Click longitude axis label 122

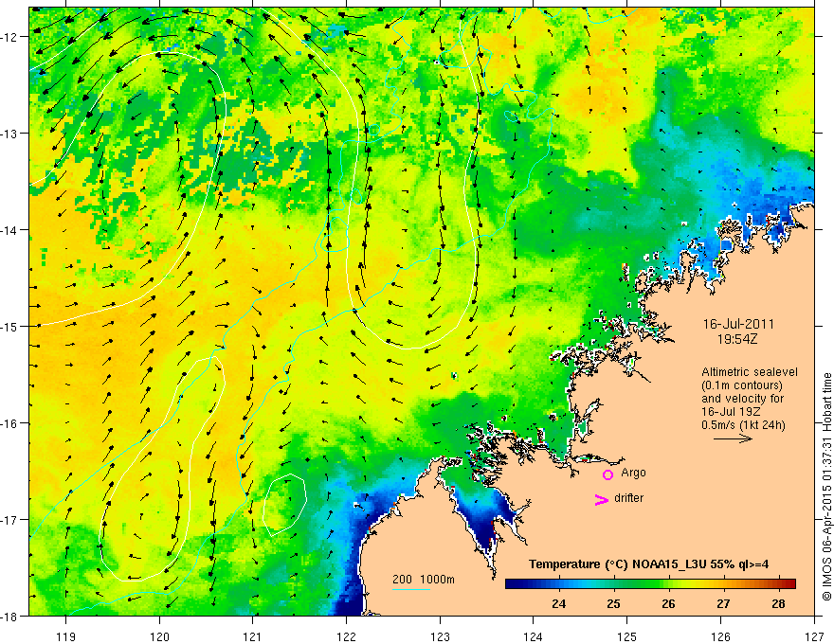coord(346,636)
